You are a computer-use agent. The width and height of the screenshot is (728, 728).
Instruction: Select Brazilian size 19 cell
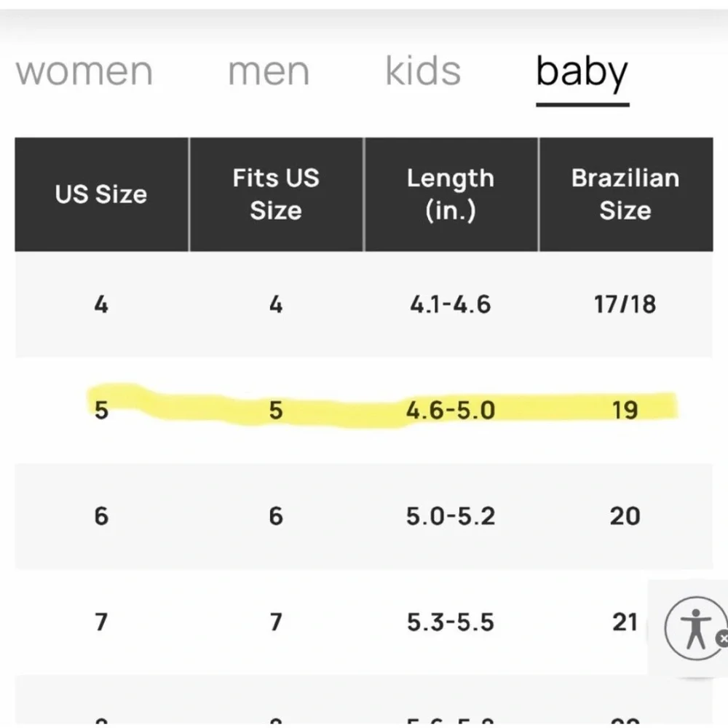(x=625, y=411)
